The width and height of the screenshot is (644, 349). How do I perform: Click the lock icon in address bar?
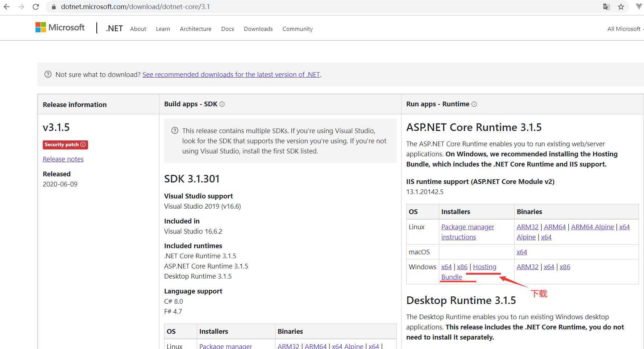54,7
